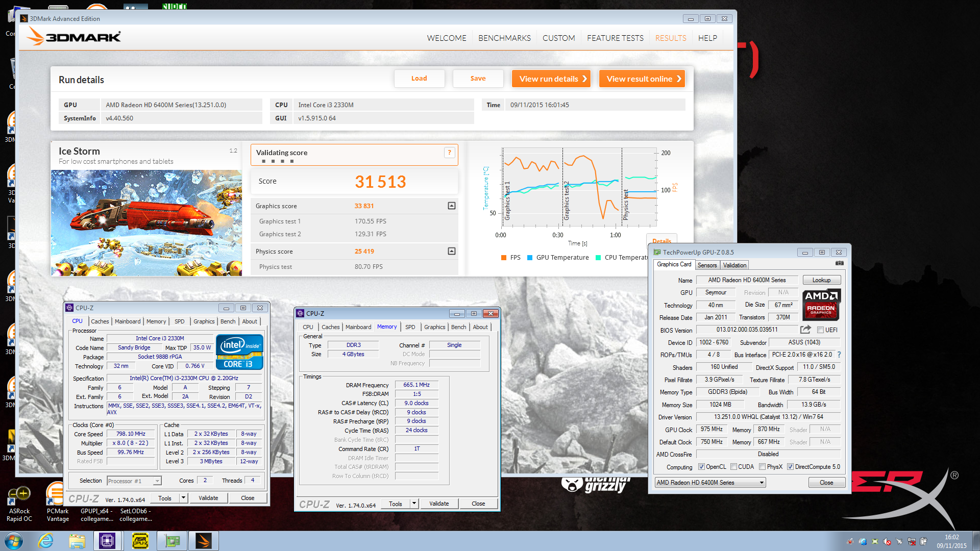This screenshot has height=551, width=980.
Task: Click Validate in the Memory CPU-Z window
Action: tap(439, 504)
